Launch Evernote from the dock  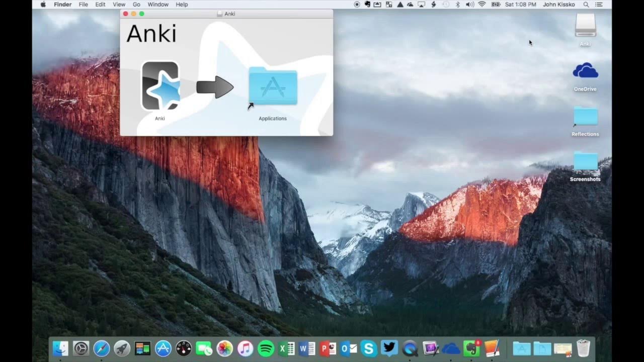pyautogui.click(x=472, y=348)
